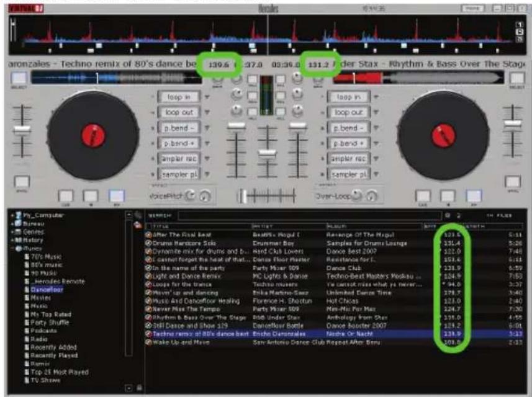This screenshot has width=532, height=397.
Task: Click the VoicePitch effect first knob
Action: point(191,195)
